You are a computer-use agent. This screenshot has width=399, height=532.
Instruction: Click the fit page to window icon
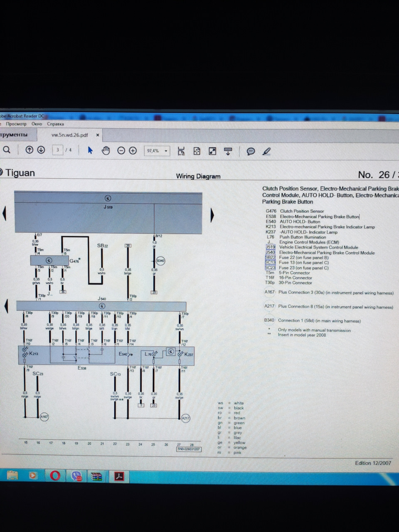click(x=197, y=151)
